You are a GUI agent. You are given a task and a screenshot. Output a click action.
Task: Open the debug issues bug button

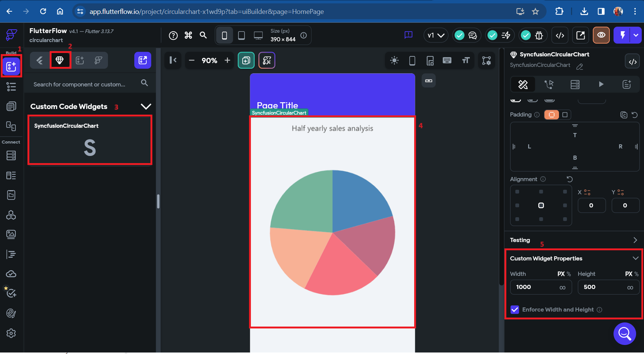coord(532,35)
